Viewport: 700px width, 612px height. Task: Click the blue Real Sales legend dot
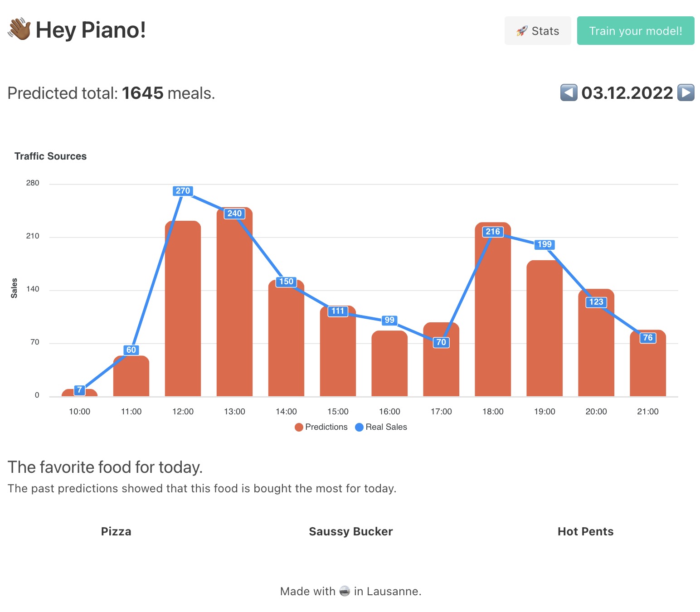point(359,427)
